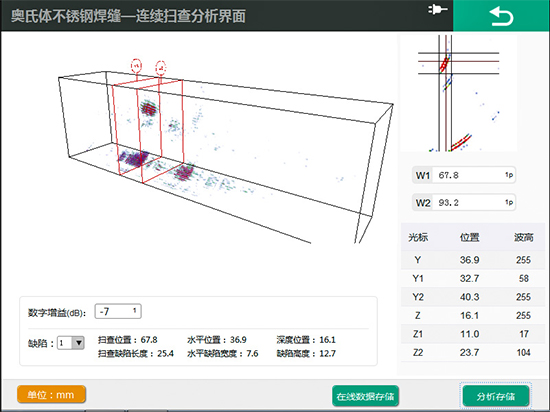Click the cross-section view thumbnail
Viewport: 550px width, 412px height.
click(x=459, y=93)
